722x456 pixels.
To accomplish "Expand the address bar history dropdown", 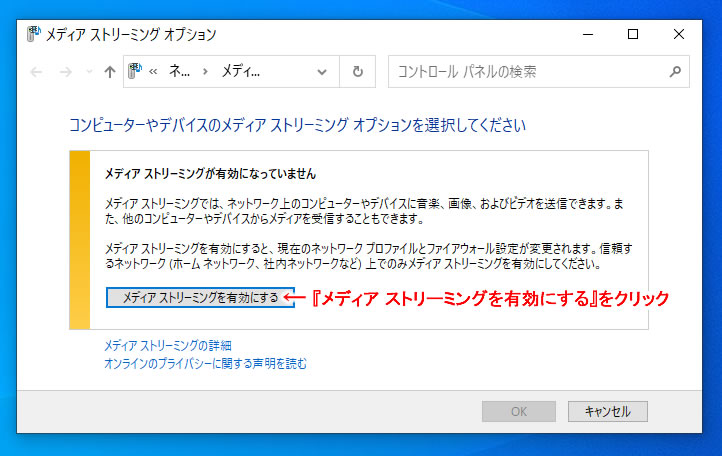I will click(x=321, y=72).
